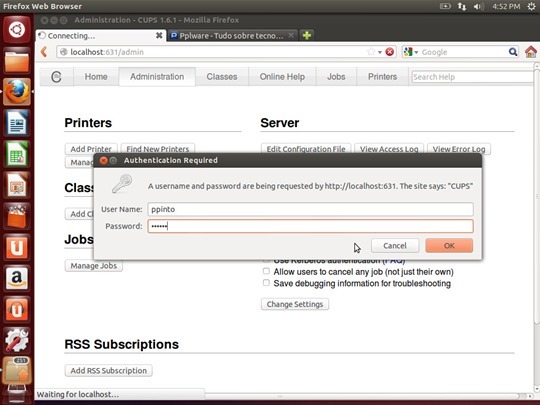Click clock showing 4:52 PM
540x405 pixels.
pos(506,6)
